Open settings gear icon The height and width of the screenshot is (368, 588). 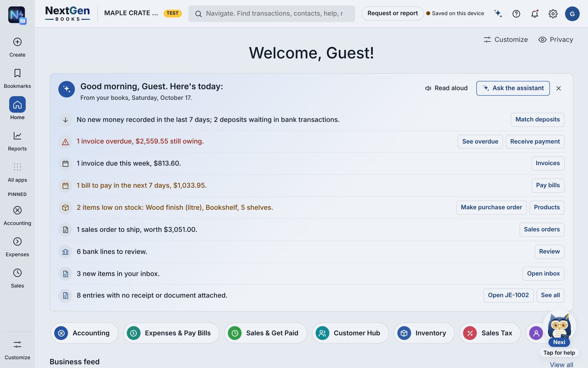click(x=553, y=14)
